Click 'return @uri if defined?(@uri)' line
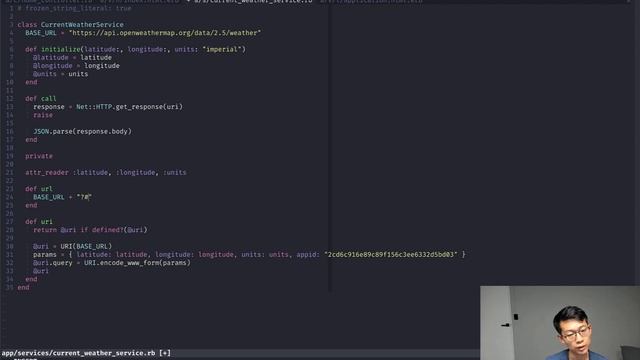This screenshot has width=640, height=360. [90, 230]
